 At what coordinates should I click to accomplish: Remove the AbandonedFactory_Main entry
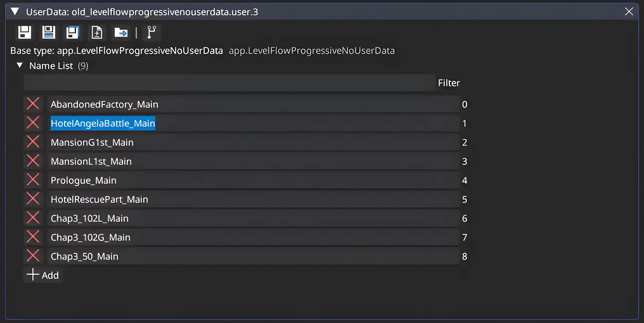[x=33, y=104]
